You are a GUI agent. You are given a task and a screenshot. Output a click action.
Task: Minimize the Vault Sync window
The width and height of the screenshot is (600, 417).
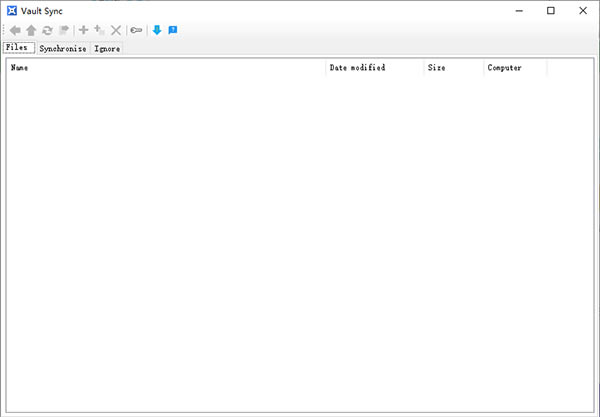click(x=519, y=11)
